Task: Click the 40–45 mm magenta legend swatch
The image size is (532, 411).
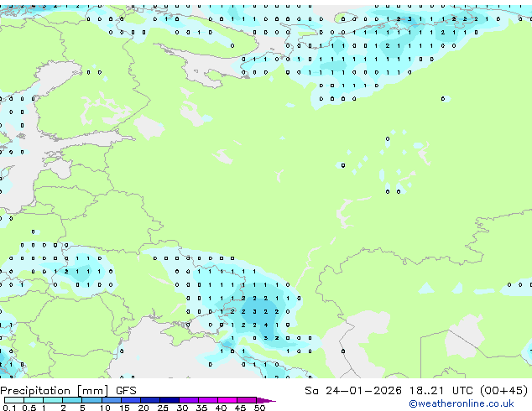Action: [227, 400]
